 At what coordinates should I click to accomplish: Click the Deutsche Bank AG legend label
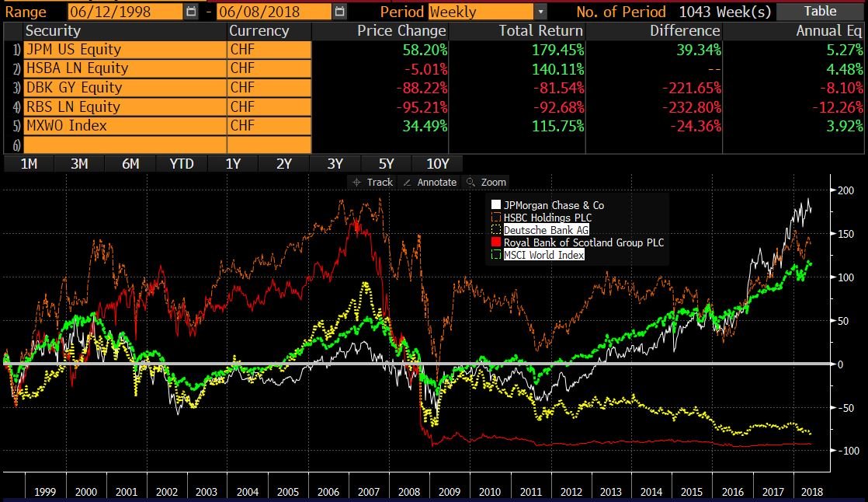click(546, 230)
